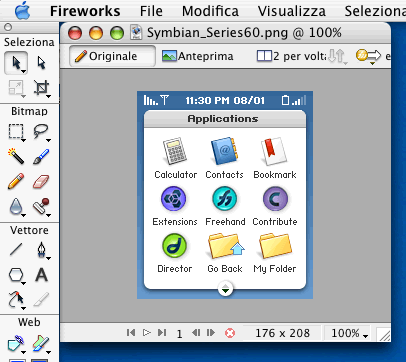Select the Scale tool
This screenshot has height=362, width=406.
click(16, 88)
